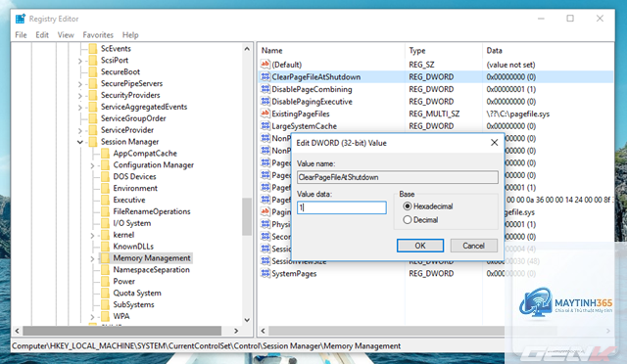Viewport: 627px width, 364px height.
Task: Click the ClearPageFileAtShutdown DWORD icon
Action: [x=265, y=76]
